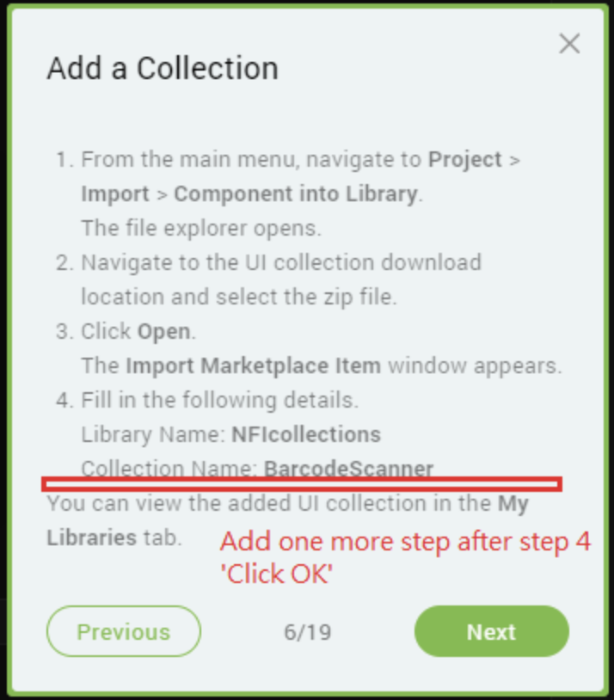Viewport: 614px width, 700px height.
Task: Close the Add a Collection dialog
Action: [x=569, y=44]
